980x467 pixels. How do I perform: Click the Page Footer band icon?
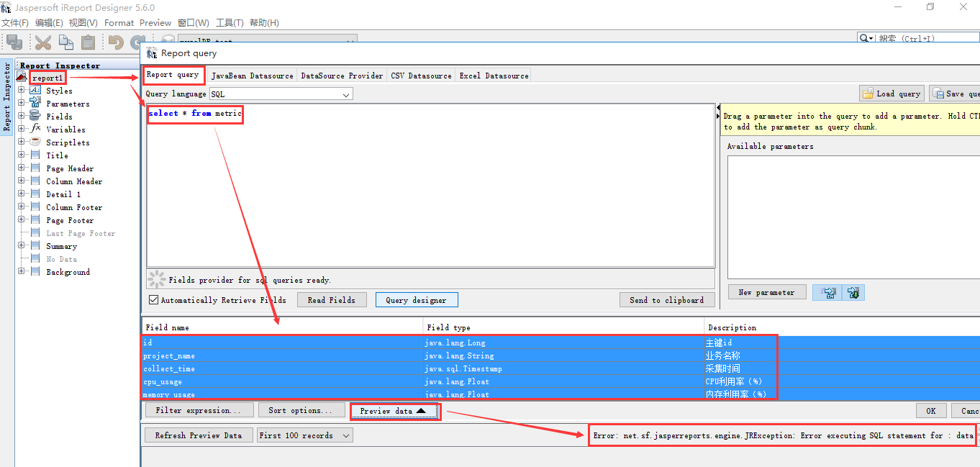tap(35, 219)
